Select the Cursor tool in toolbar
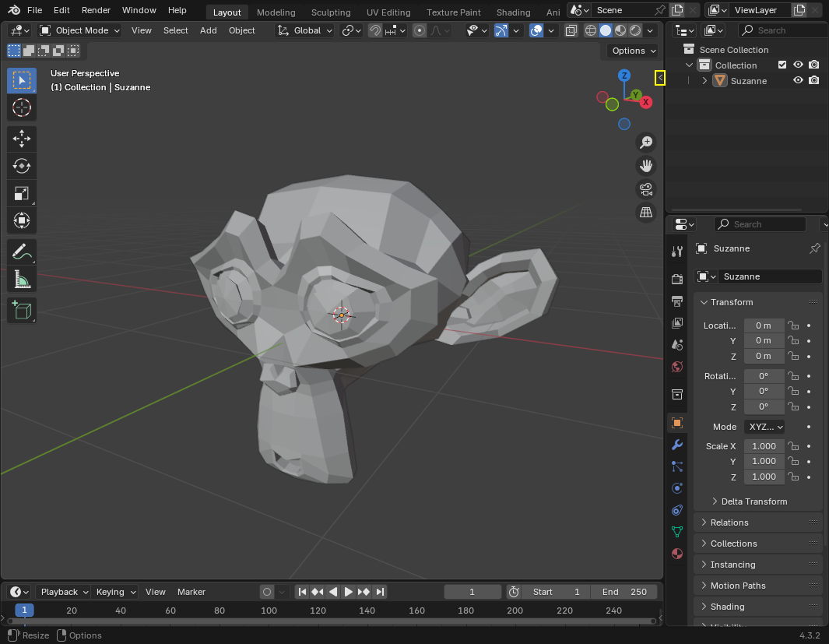The height and width of the screenshot is (644, 829). pyautogui.click(x=22, y=107)
